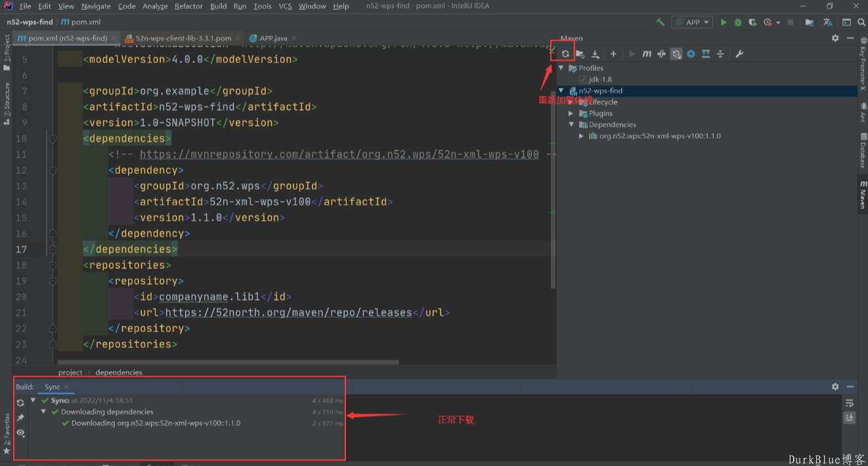Debug APP with the bug icon
Viewport: 868px width, 466px height.
pyautogui.click(x=738, y=22)
